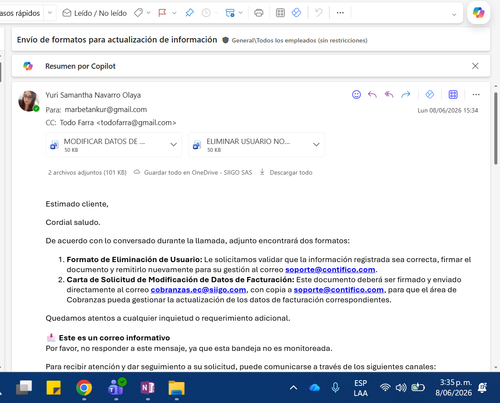Click the undo arrow in toolbar
Screen dimensions: 500x403
point(319,13)
